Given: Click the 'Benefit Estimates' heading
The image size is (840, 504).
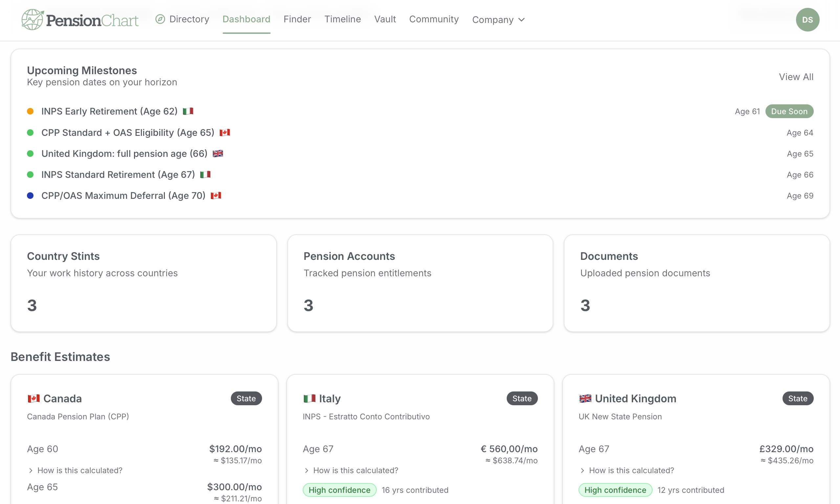Looking at the screenshot, I should point(60,357).
